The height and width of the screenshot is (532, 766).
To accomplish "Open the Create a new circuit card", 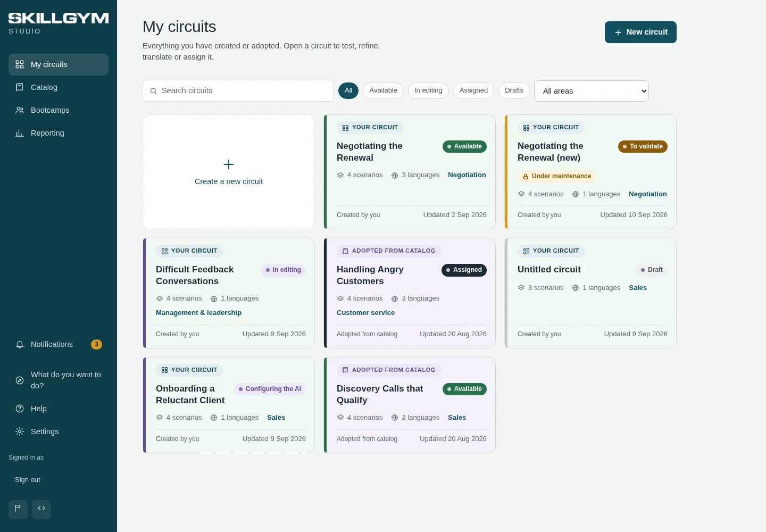I will tap(229, 172).
